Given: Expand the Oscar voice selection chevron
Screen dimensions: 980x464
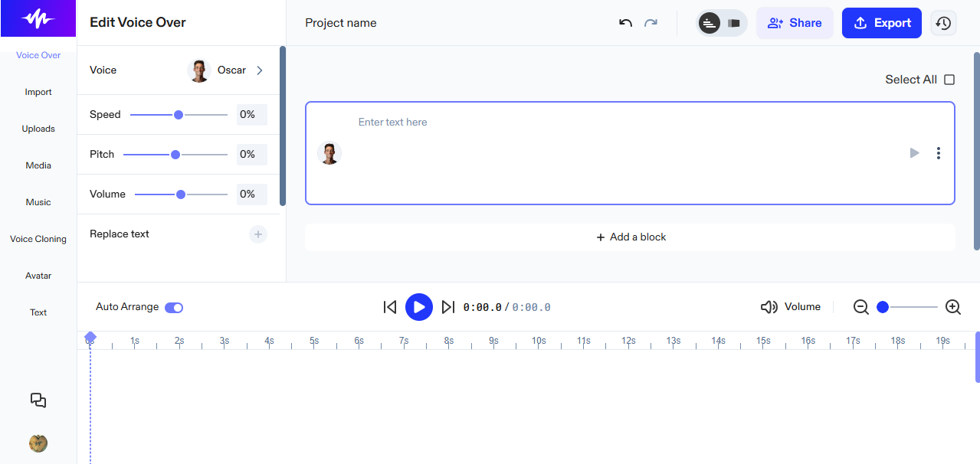Looking at the screenshot, I should point(259,70).
